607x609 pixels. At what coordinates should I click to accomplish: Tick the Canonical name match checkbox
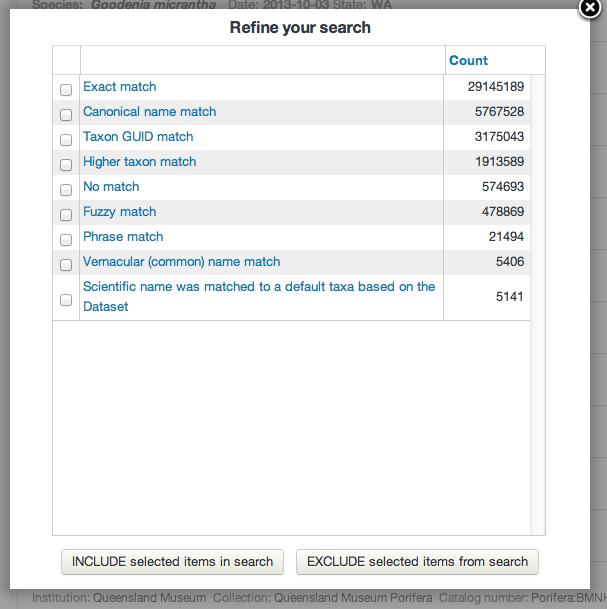(66, 114)
